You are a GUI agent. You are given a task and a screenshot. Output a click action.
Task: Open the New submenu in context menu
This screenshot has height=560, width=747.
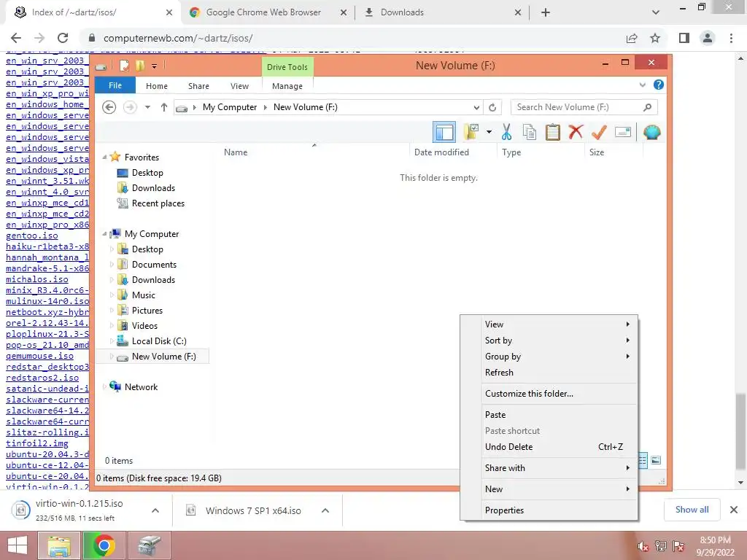coord(549,489)
